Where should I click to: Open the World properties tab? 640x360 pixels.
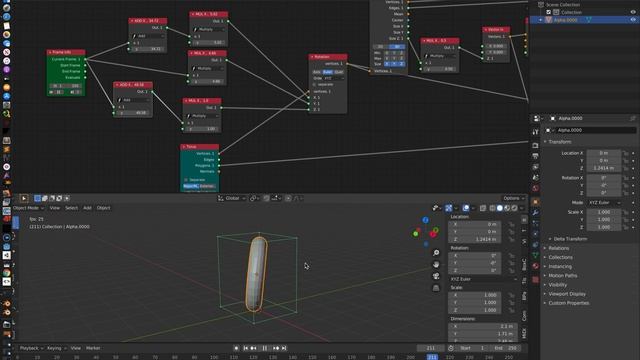coord(535,188)
